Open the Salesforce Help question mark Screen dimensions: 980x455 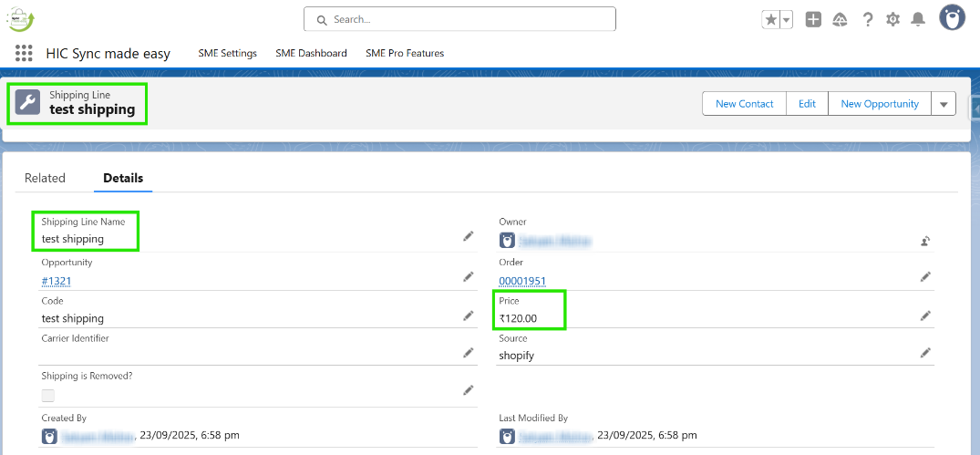click(x=868, y=19)
